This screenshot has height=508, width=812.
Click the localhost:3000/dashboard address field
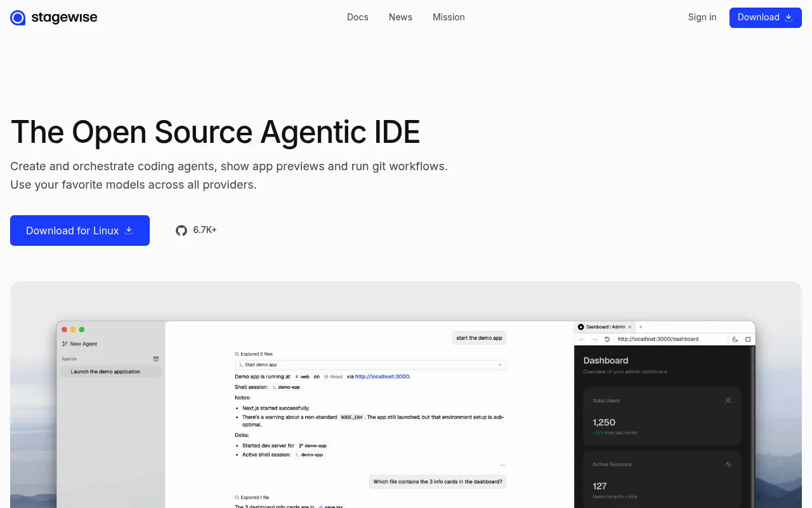tap(671, 339)
